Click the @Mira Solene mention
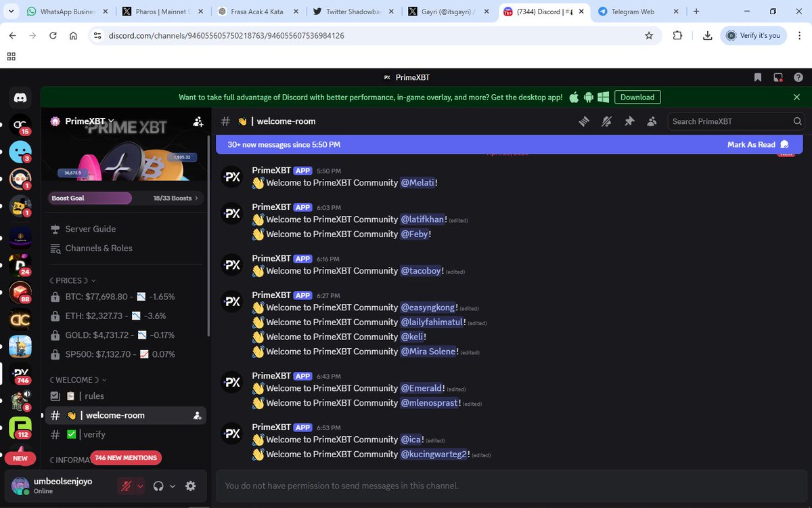Screen dimensions: 812x508 click(x=429, y=352)
